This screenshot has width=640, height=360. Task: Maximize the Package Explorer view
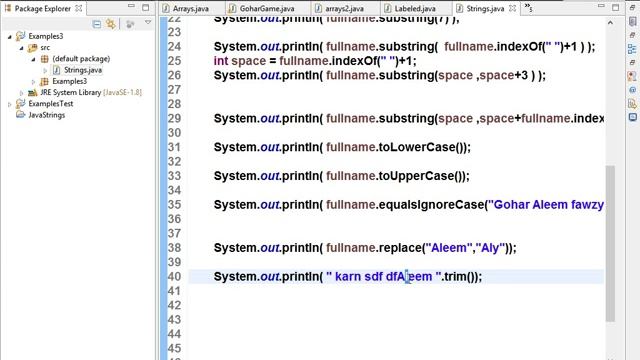[x=146, y=7]
